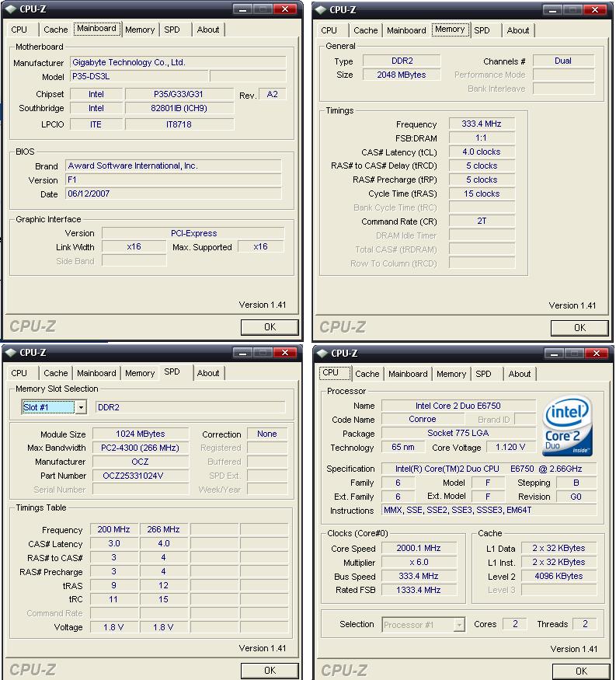Close the Mainboard CPU-Z window

click(x=285, y=9)
